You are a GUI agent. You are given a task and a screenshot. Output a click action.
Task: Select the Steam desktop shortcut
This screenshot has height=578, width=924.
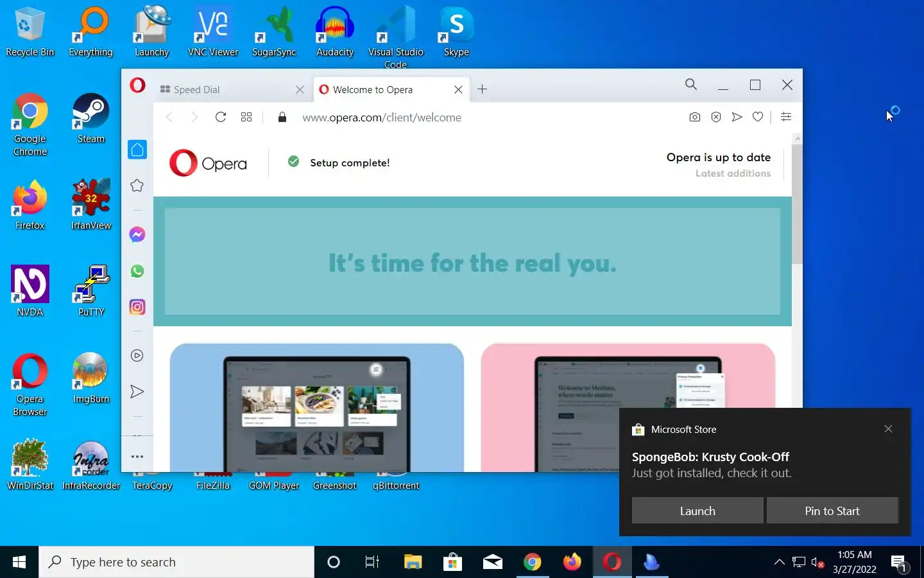point(91,119)
